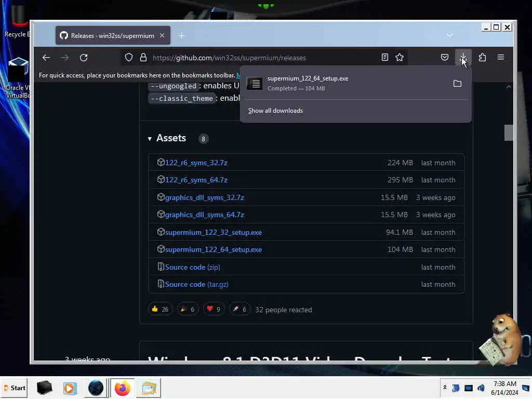Open the black box taskbar icon
Viewport: 532px width, 399px height.
(44, 388)
